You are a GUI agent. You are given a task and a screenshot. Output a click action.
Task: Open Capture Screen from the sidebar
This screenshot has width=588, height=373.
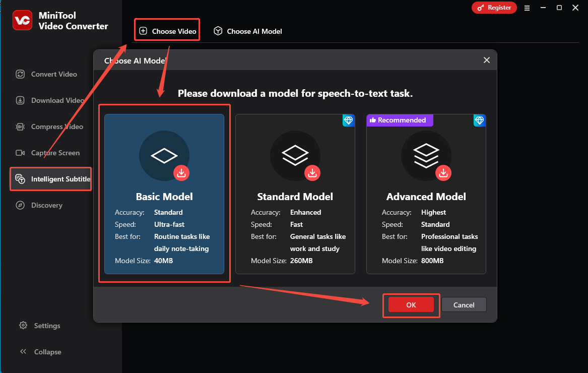coord(48,153)
